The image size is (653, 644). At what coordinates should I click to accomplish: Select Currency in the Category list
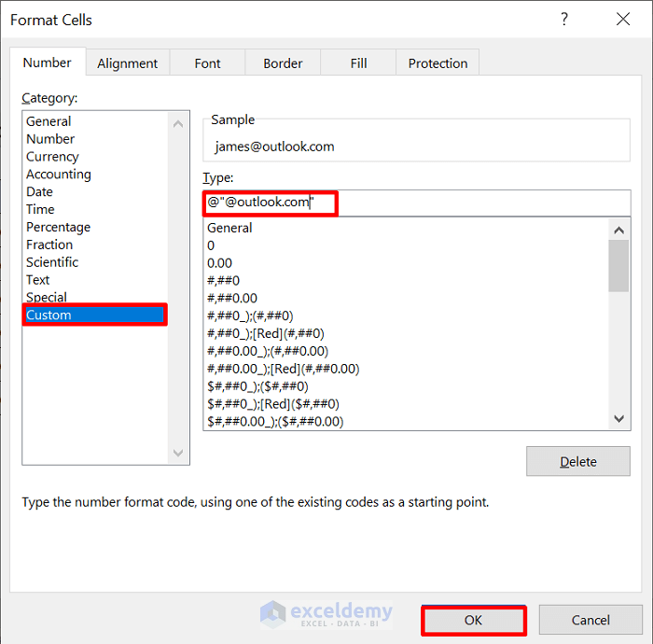click(52, 157)
